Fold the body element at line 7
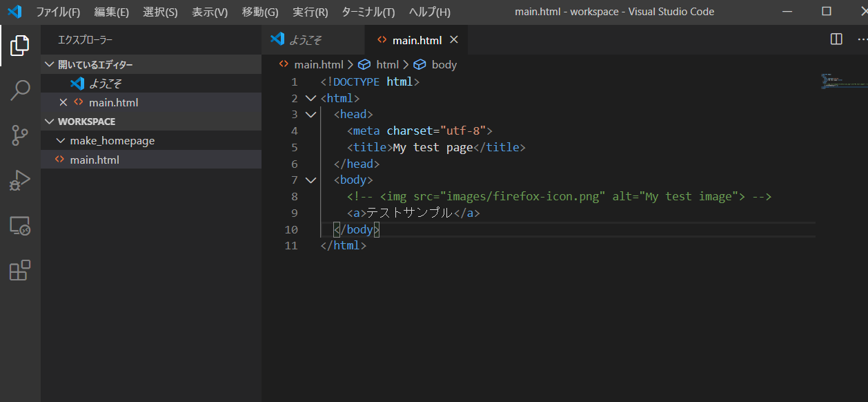868x402 pixels. pos(310,180)
